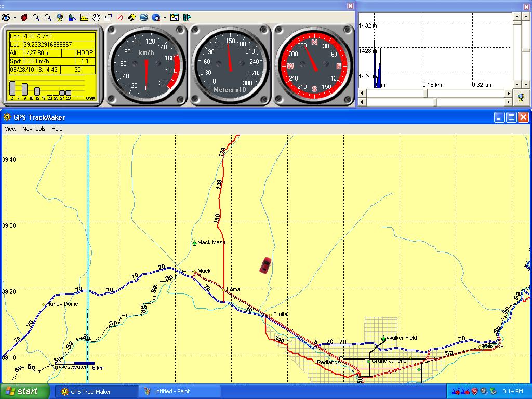The height and width of the screenshot is (399, 532).
Task: Click the red prohibited circle icon
Action: tap(119, 17)
